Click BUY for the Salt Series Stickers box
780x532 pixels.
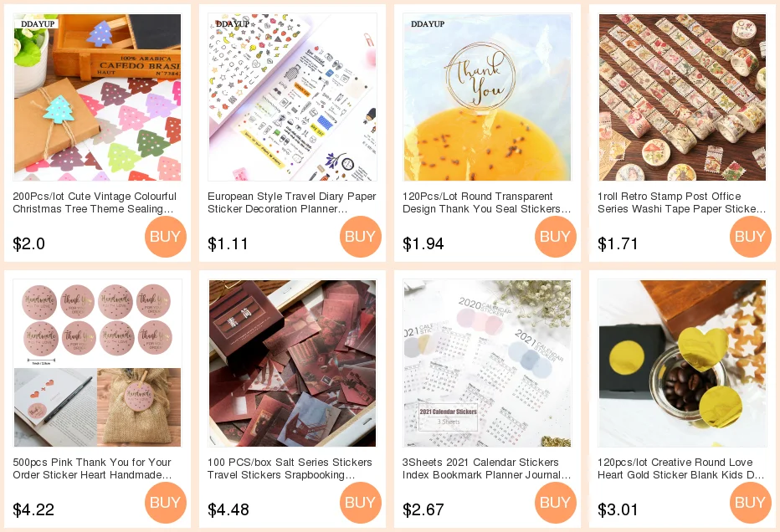coord(361,503)
